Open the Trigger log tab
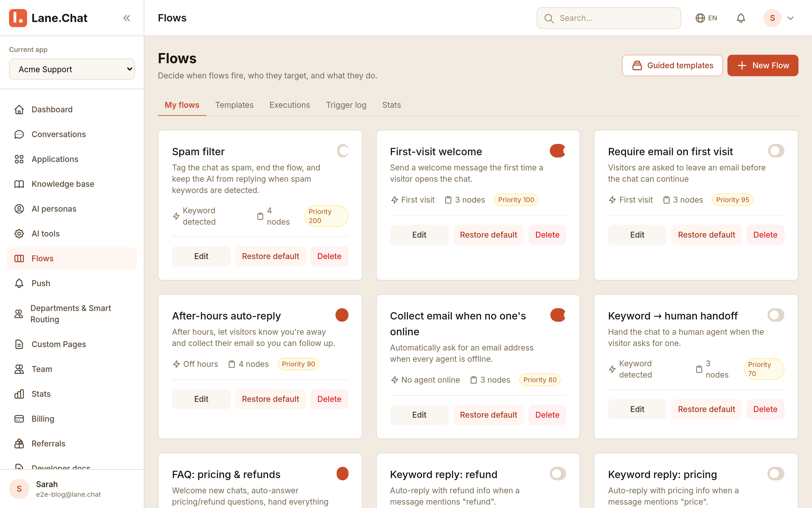 click(346, 105)
